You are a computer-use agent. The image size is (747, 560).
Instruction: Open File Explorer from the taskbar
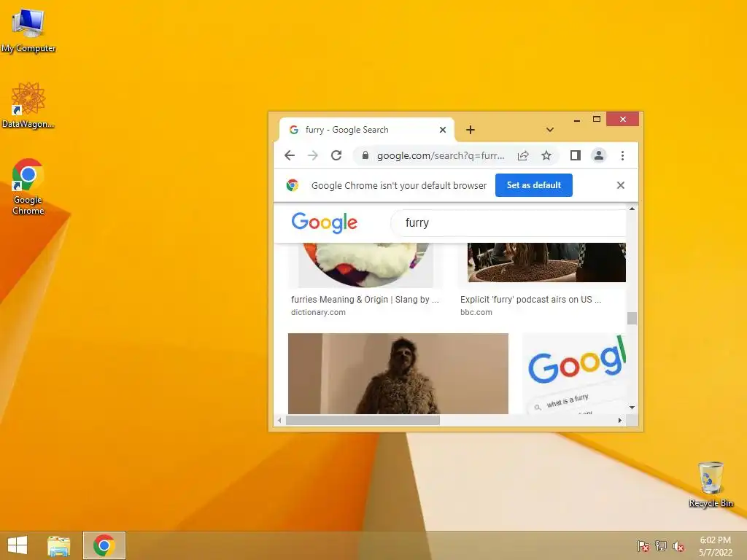click(58, 545)
